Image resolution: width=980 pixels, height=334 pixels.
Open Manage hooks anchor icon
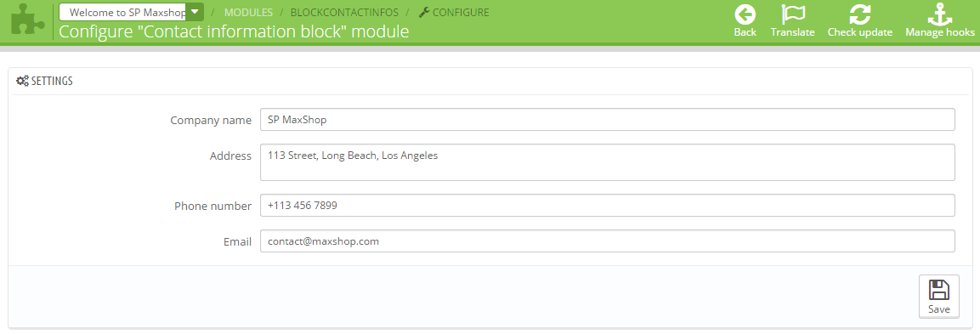click(x=939, y=14)
